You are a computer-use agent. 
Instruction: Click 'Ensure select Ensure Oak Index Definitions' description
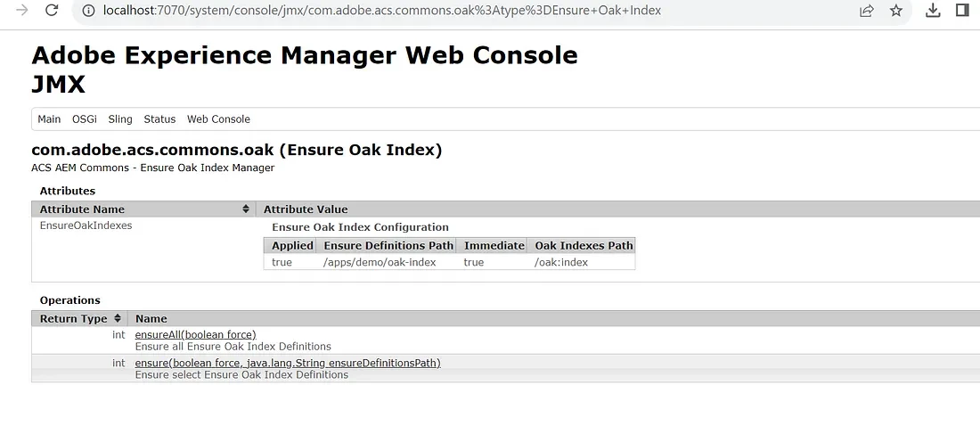click(241, 374)
